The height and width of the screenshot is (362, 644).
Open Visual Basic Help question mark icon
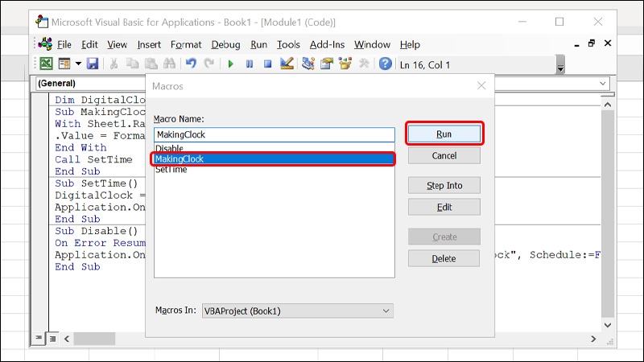(386, 64)
